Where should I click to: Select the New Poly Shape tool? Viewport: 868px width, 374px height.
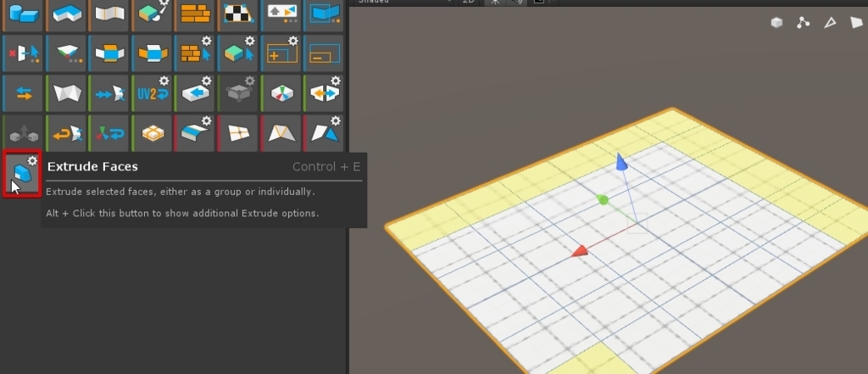pos(66,14)
